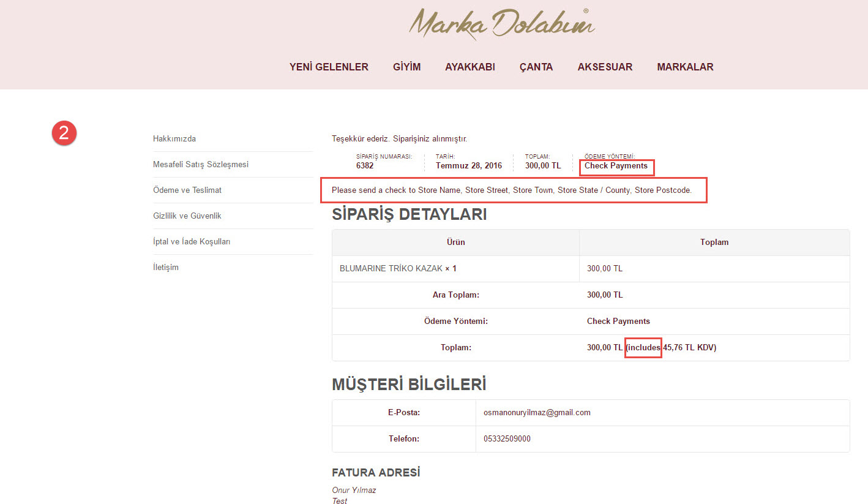Click the BLUMARINE TRİKO KAZAK product name

click(x=391, y=269)
